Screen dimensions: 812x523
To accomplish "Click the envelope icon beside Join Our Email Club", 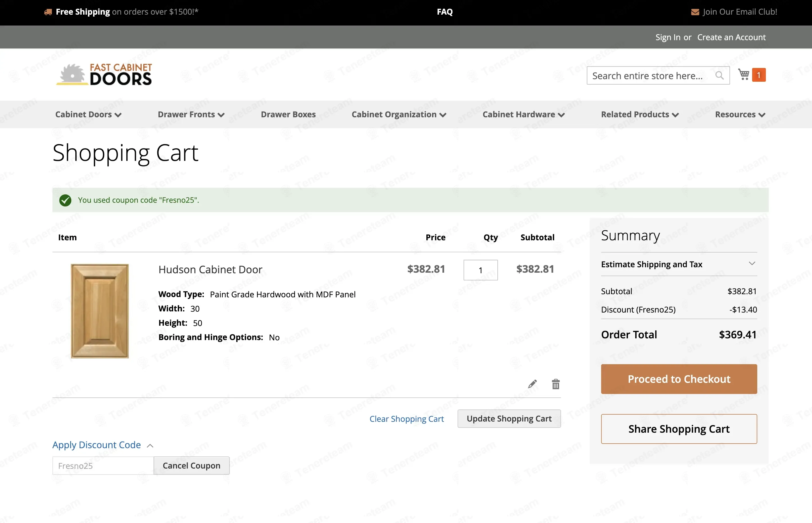I will pos(695,12).
